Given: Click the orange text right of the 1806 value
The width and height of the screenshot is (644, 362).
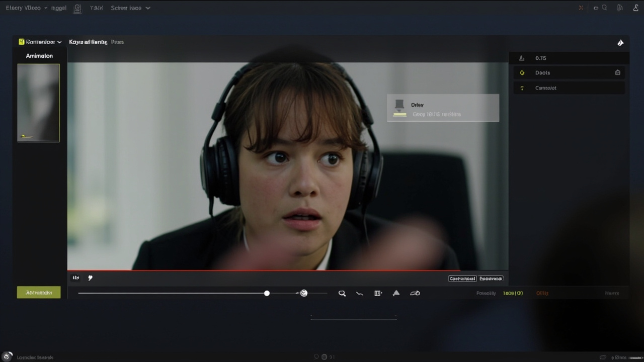Looking at the screenshot, I should (x=542, y=293).
